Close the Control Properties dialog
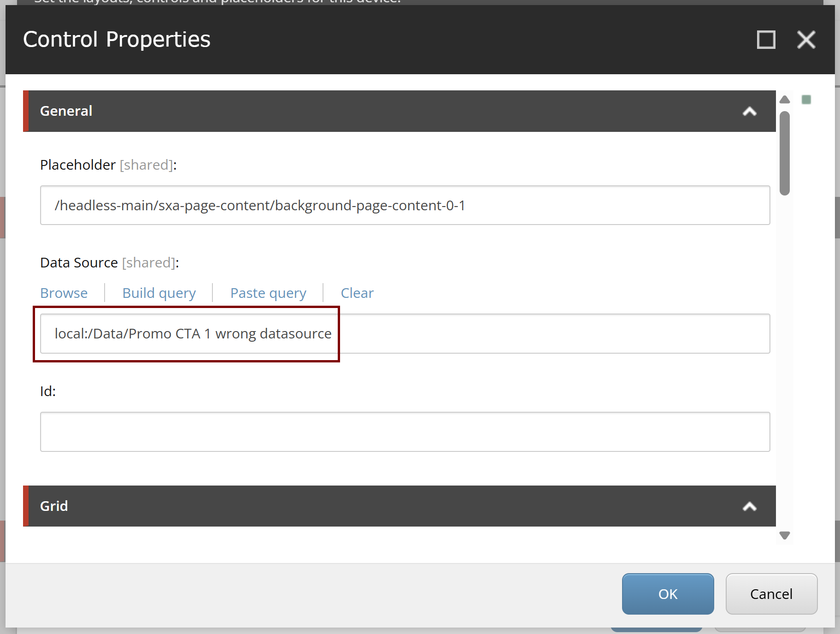840x634 pixels. point(806,40)
